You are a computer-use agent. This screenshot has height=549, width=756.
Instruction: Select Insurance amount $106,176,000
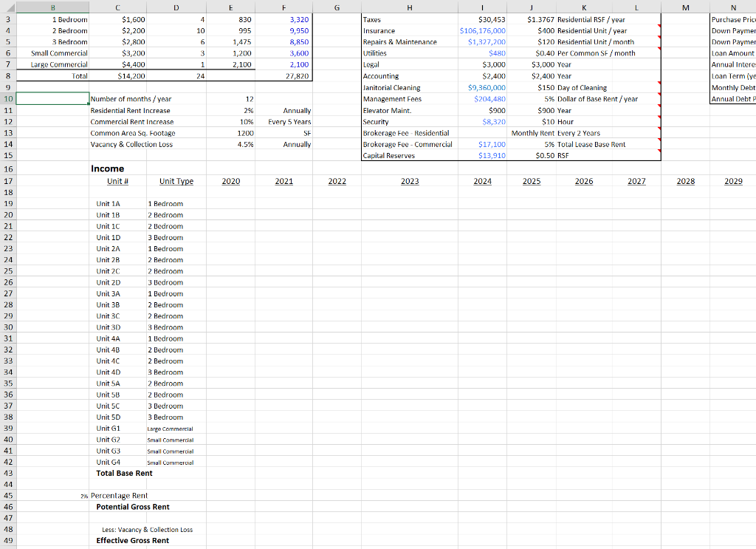click(x=483, y=31)
